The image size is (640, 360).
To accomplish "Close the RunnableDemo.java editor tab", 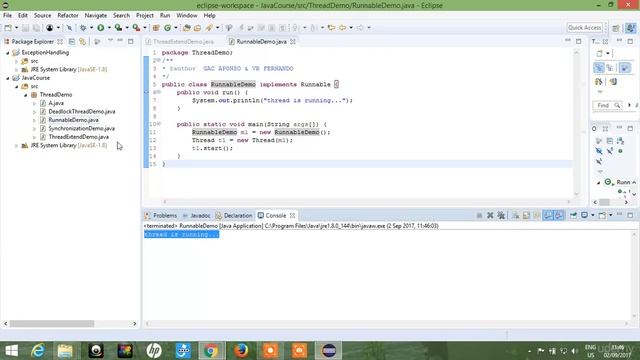I will tap(293, 42).
